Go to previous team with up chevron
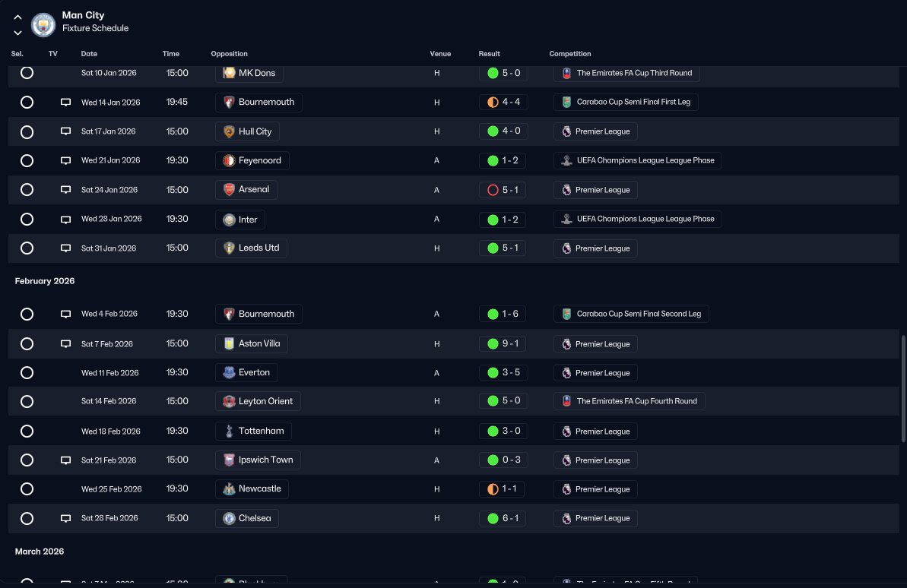The image size is (907, 588). tap(18, 17)
